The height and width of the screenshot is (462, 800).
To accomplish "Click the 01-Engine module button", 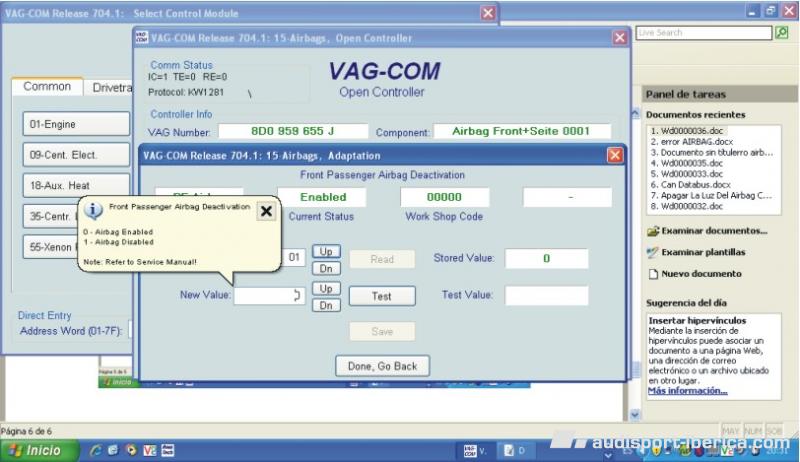I will tap(76, 124).
